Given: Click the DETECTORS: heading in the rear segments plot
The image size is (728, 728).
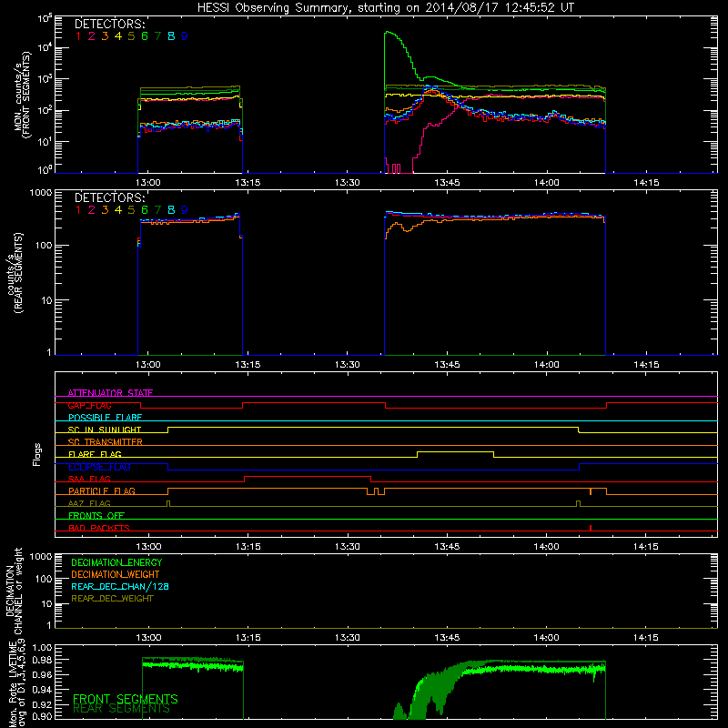Looking at the screenshot, I should (109, 197).
